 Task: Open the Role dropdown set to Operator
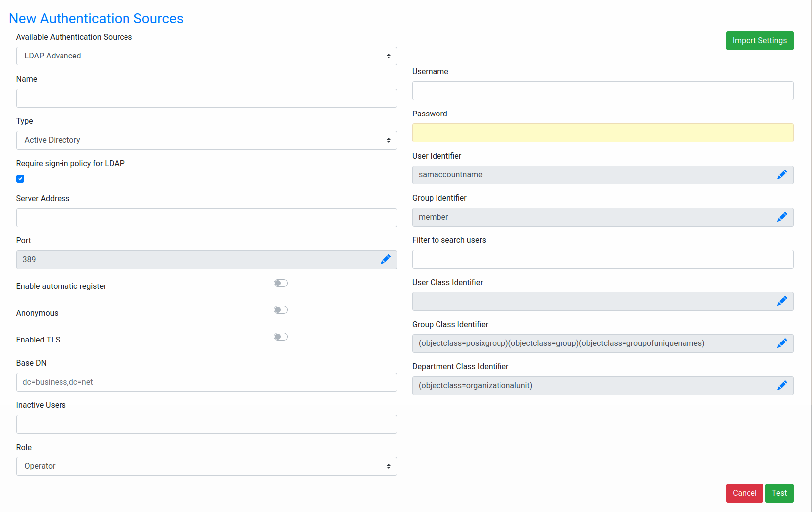(206, 466)
